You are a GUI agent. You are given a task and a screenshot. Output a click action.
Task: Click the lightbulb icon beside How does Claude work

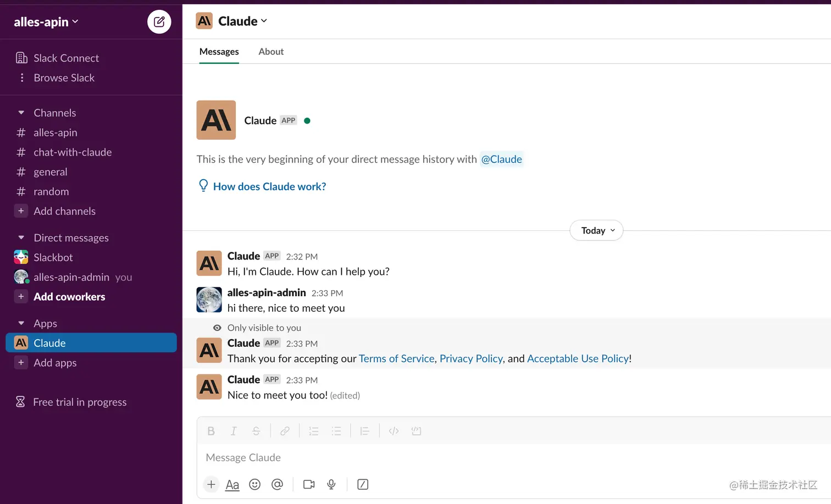pyautogui.click(x=203, y=185)
